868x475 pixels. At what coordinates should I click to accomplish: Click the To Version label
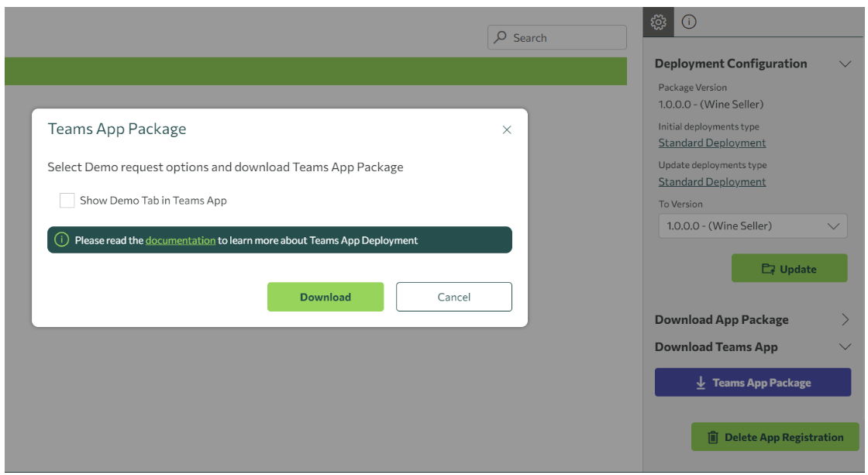(680, 205)
